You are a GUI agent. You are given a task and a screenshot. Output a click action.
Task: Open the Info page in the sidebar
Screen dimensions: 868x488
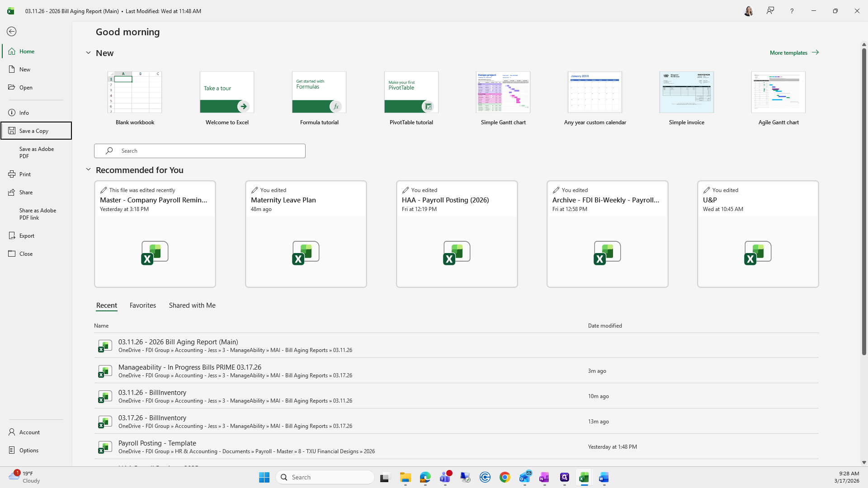[x=24, y=113]
